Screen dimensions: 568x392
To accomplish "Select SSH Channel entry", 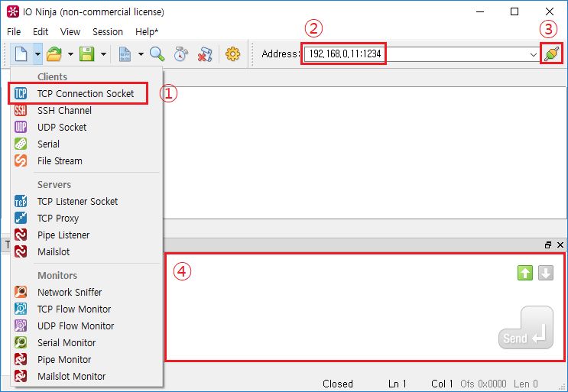I will click(86, 110).
